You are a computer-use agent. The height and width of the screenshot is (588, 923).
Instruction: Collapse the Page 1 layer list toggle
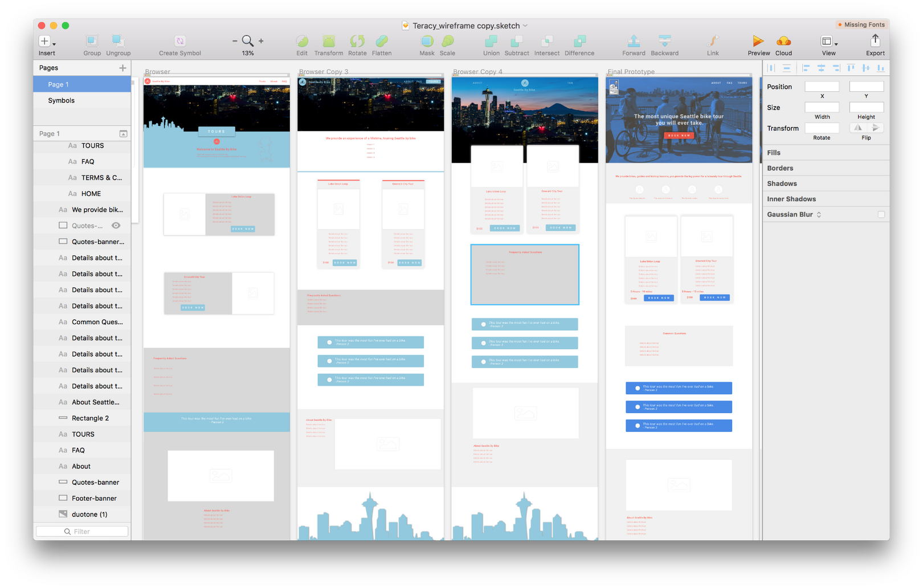tap(123, 133)
